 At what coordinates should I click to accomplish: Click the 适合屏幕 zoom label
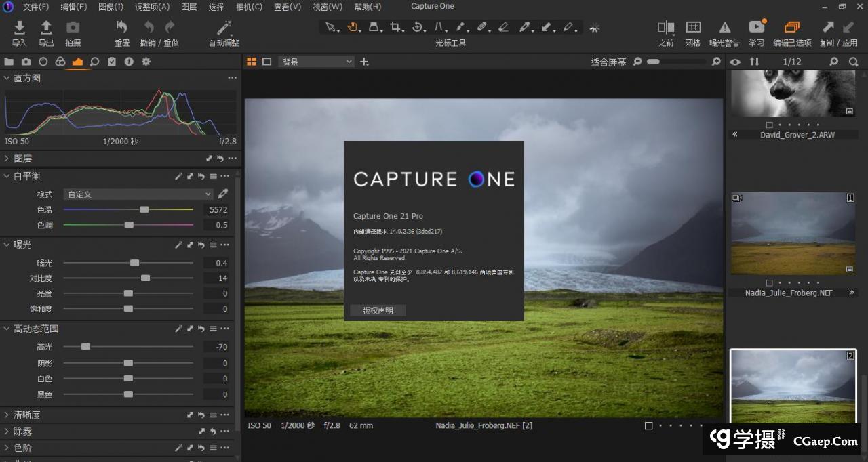pos(608,62)
